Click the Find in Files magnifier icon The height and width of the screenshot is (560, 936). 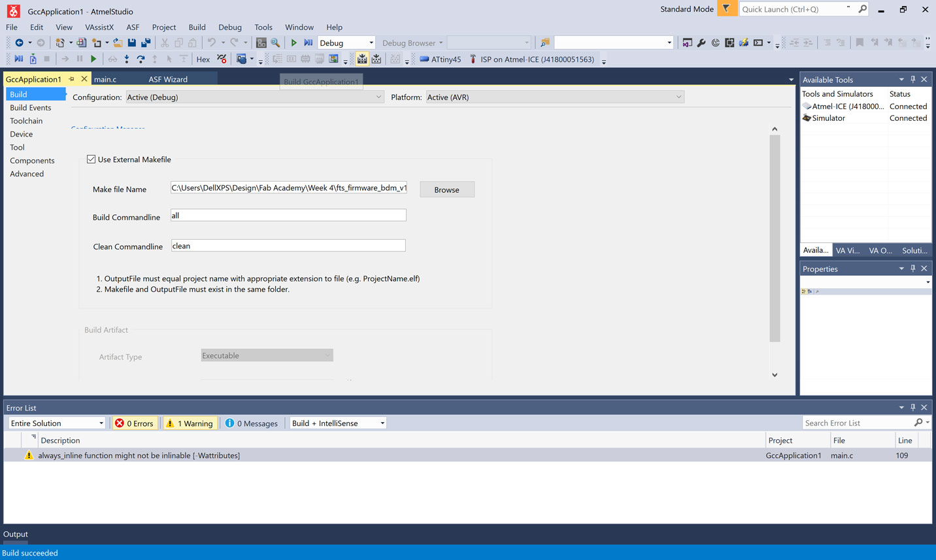[x=275, y=42]
